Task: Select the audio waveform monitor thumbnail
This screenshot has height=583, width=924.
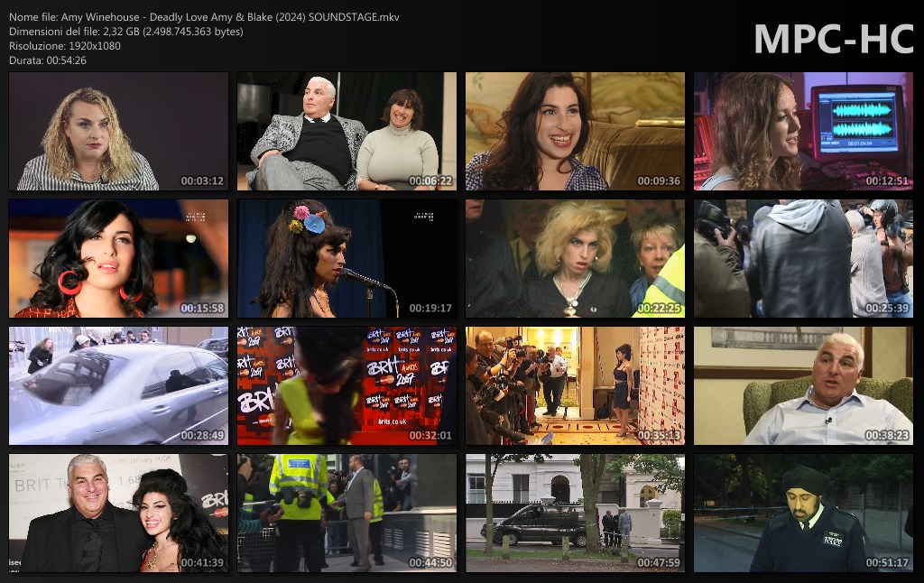Action: pos(803,131)
